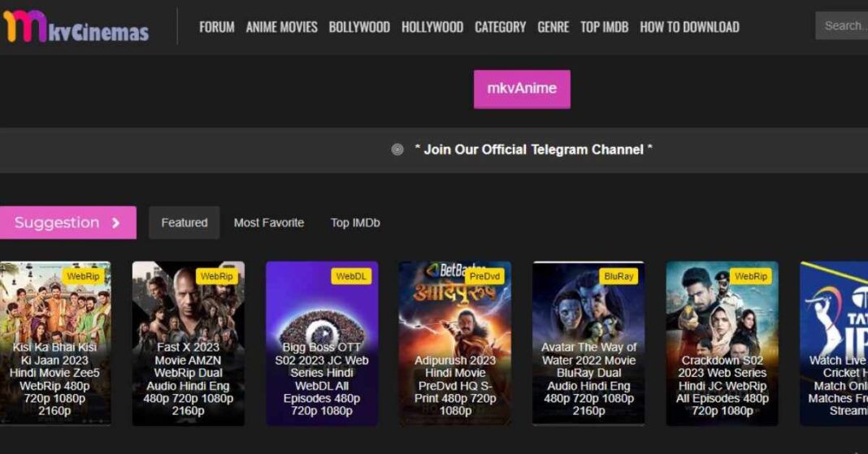This screenshot has height=454, width=868.
Task: Open the Fast X 2023 movie poster
Action: pyautogui.click(x=189, y=344)
